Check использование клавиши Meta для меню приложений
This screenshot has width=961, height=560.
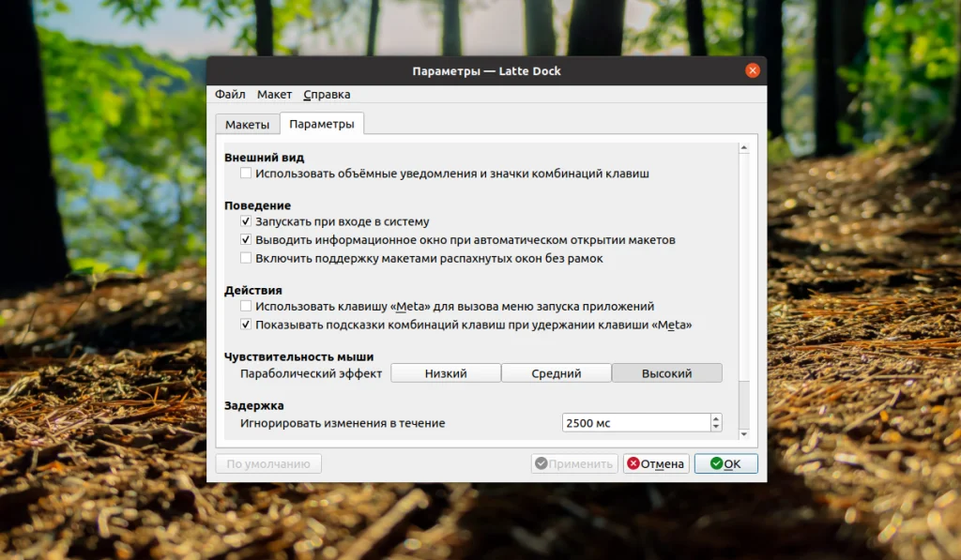point(246,305)
